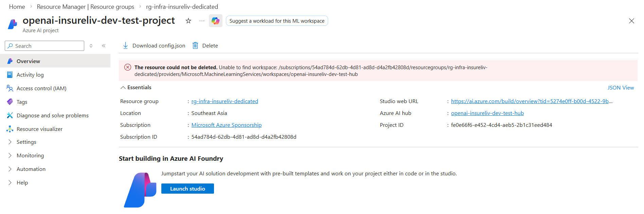
Task: Click the error message 'The resource could not be deleted.'
Action: point(176,67)
